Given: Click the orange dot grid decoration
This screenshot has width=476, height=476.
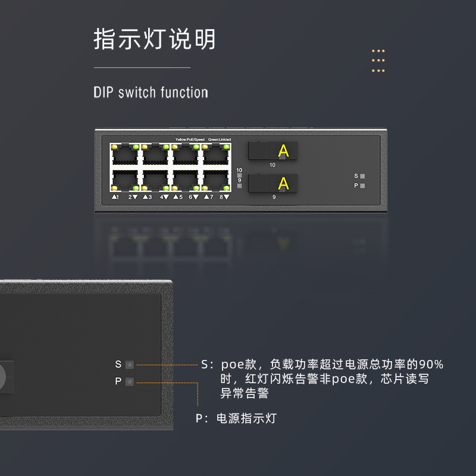Looking at the screenshot, I should click(x=378, y=61).
